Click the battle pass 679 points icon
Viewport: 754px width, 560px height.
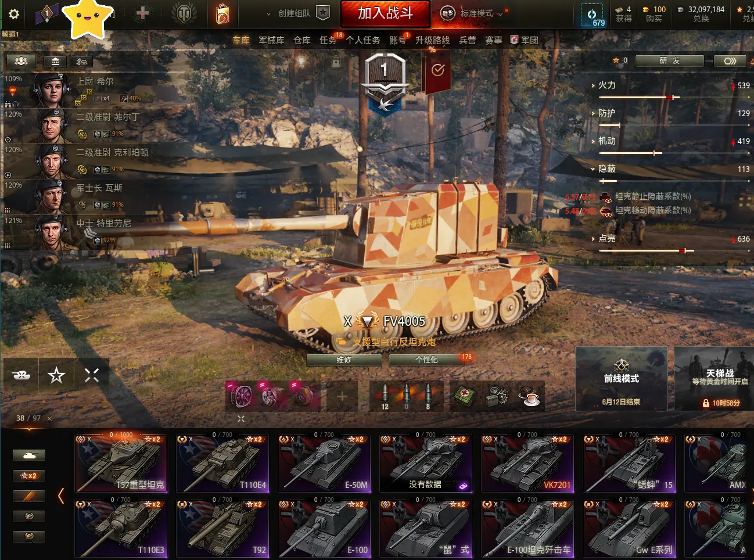[594, 15]
